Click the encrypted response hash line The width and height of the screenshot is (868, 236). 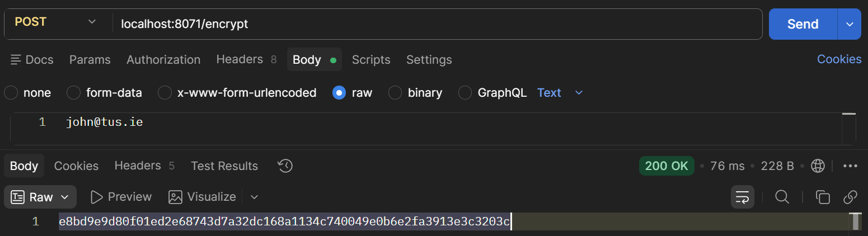pos(285,221)
